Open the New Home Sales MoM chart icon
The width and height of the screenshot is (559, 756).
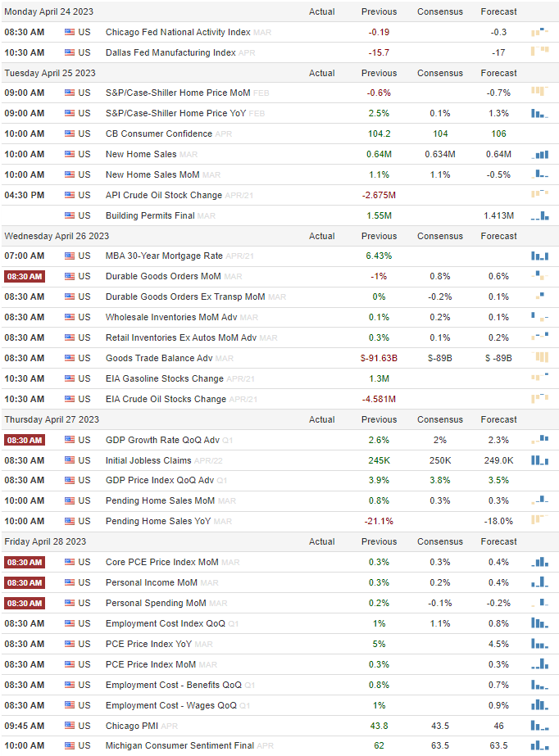point(539,174)
